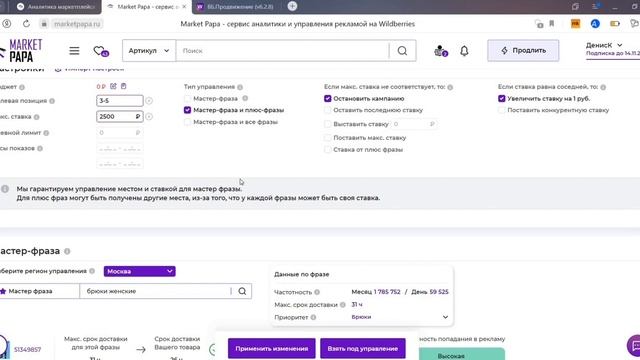
Task: Show info tooltip for Частотность
Action: coord(317,292)
